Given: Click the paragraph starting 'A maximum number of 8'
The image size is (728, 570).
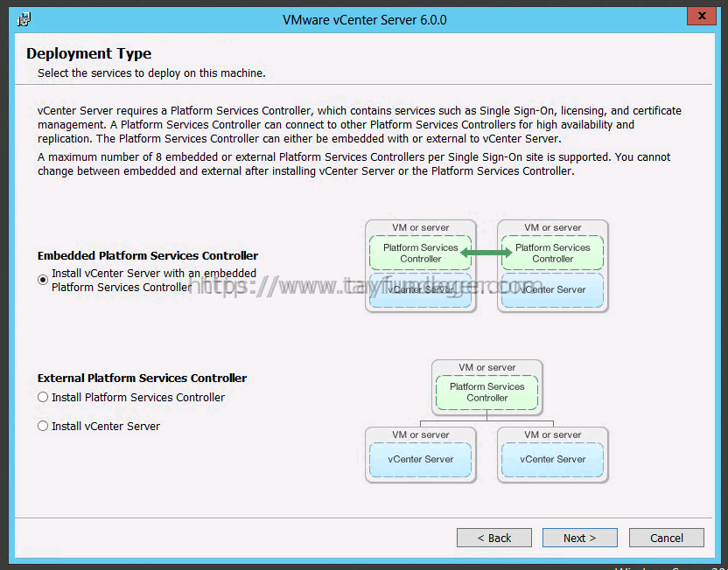Looking at the screenshot, I should pyautogui.click(x=353, y=164).
